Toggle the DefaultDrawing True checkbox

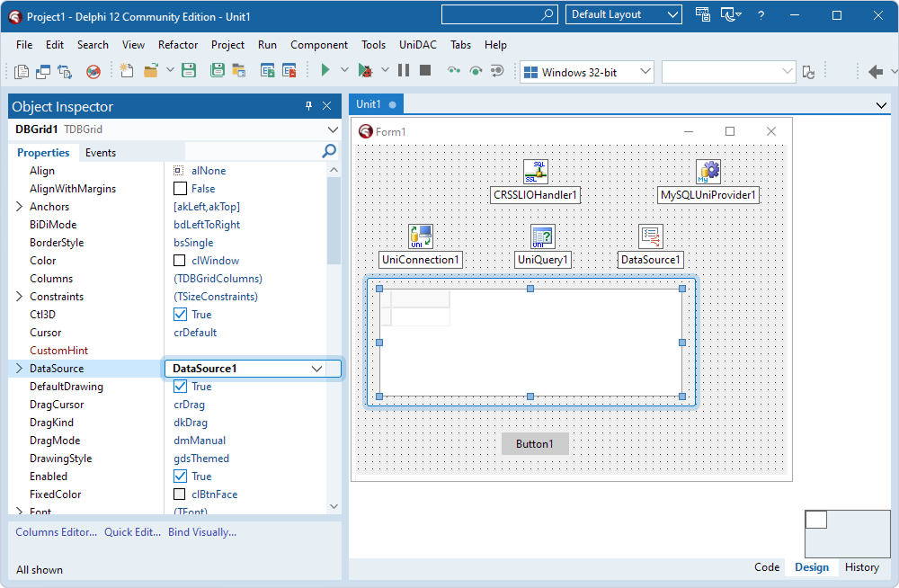pyautogui.click(x=180, y=386)
